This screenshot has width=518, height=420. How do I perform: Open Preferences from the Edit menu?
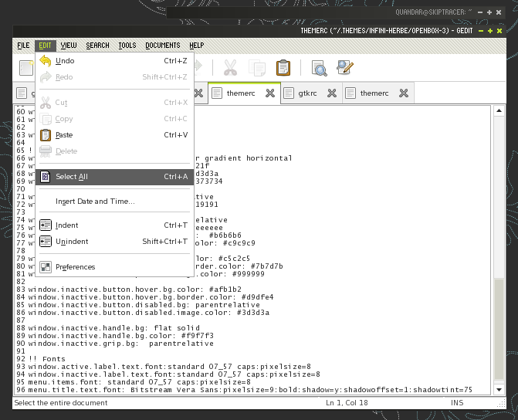tap(114, 267)
